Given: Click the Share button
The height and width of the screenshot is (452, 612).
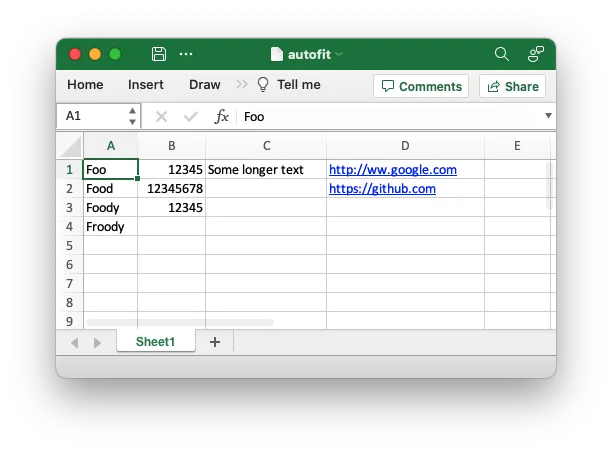Looking at the screenshot, I should (x=512, y=86).
